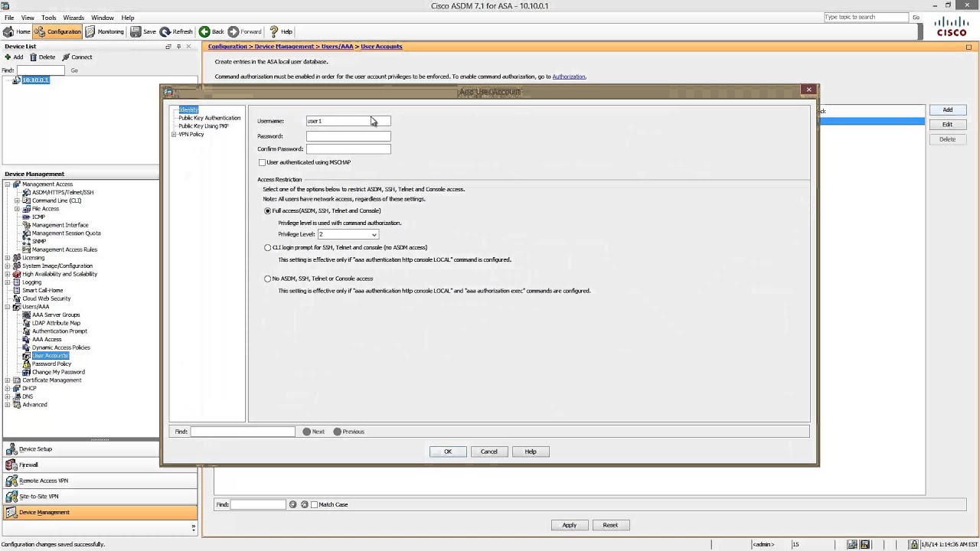
Task: Refresh ASDM with toolbar Refresh
Action: click(x=176, y=31)
